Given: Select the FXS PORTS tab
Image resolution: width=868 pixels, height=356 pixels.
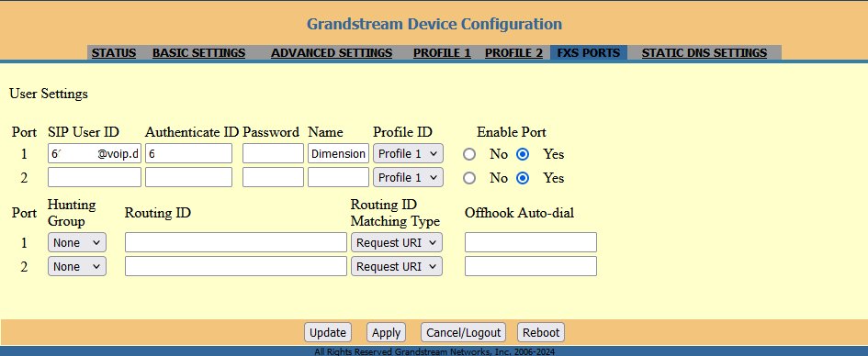Looking at the screenshot, I should (x=589, y=53).
